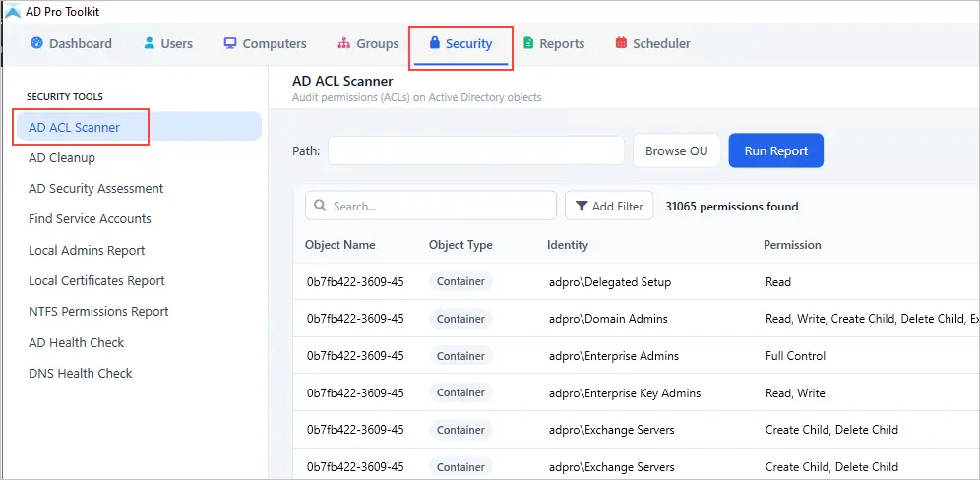Sort by the Object Type column header

(460, 245)
